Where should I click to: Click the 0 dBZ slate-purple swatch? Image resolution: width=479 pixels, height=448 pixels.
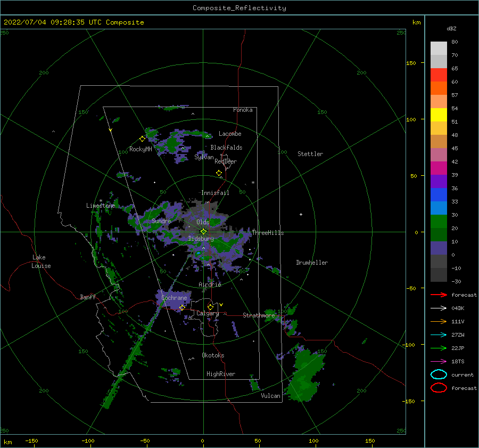pyautogui.click(x=439, y=248)
